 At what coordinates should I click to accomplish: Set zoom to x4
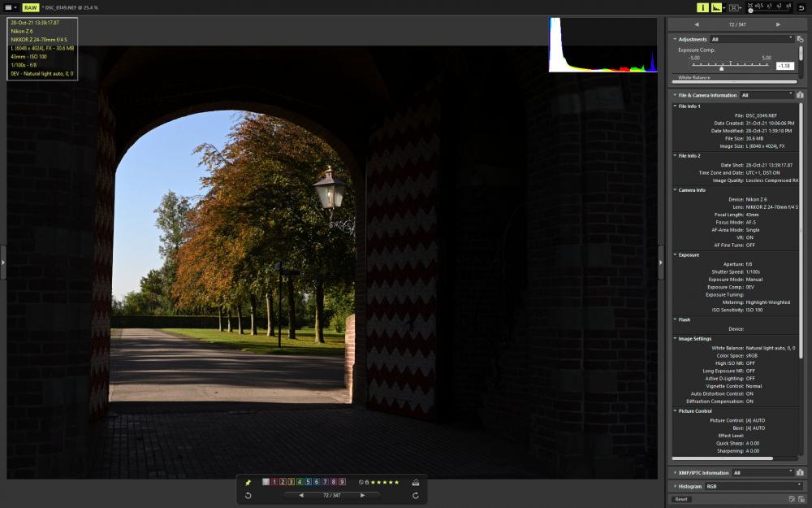[x=788, y=6]
